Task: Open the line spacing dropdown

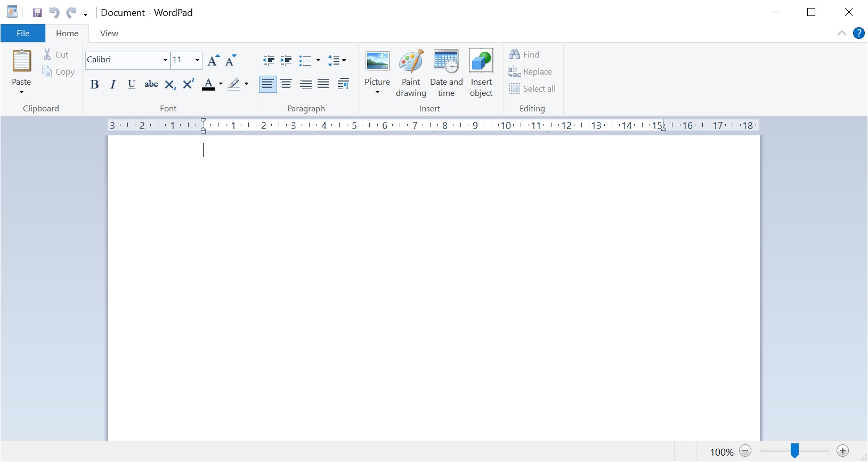Action: [x=337, y=60]
